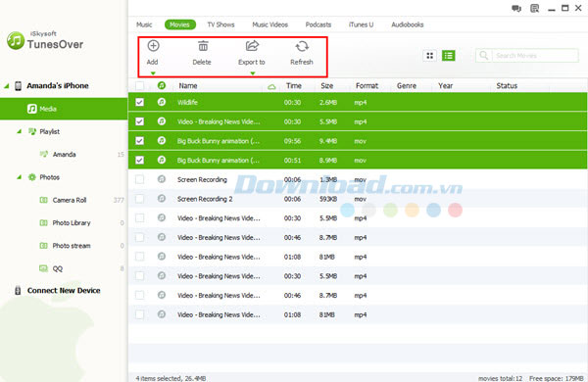Collapse the Photos tree arrow

point(19,177)
